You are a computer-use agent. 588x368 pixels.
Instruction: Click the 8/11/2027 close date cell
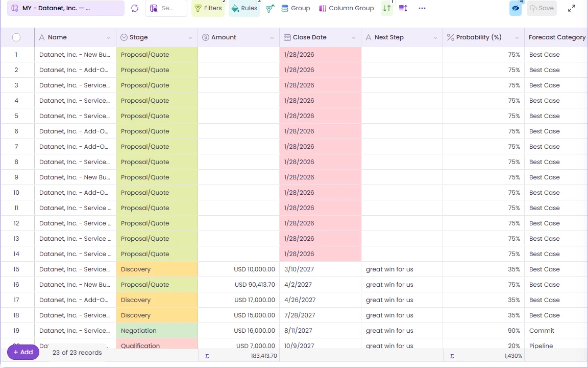[x=320, y=331]
